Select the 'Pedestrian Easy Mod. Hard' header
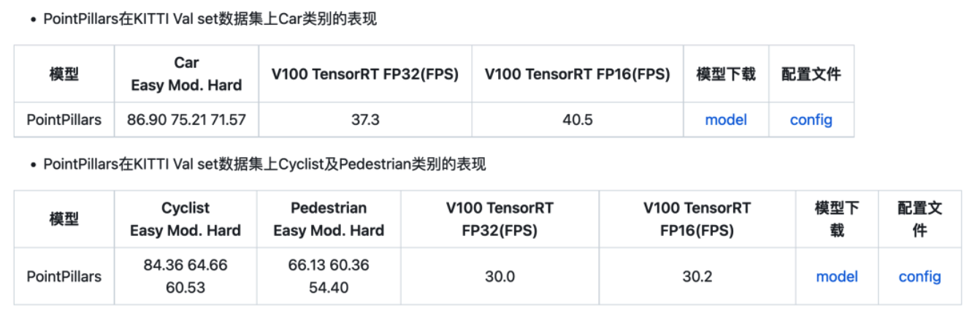The image size is (980, 323). coord(329,219)
